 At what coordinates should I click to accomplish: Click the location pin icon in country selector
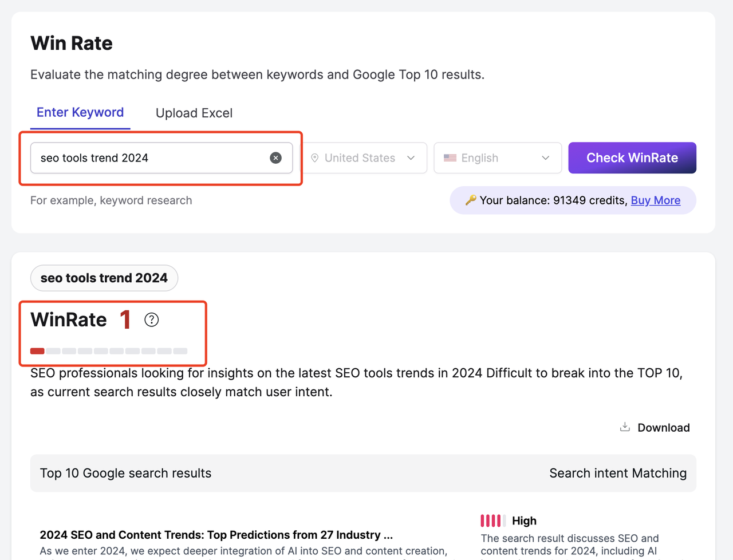(314, 158)
